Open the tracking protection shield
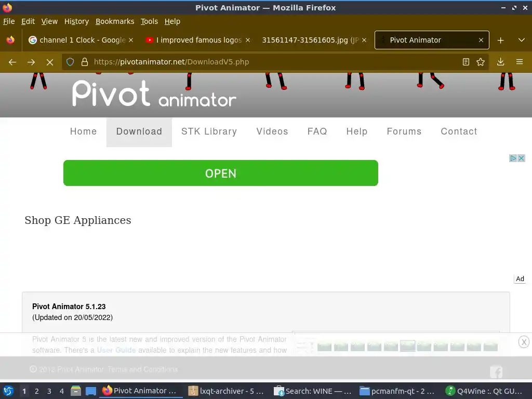The width and height of the screenshot is (532, 399). click(x=70, y=62)
